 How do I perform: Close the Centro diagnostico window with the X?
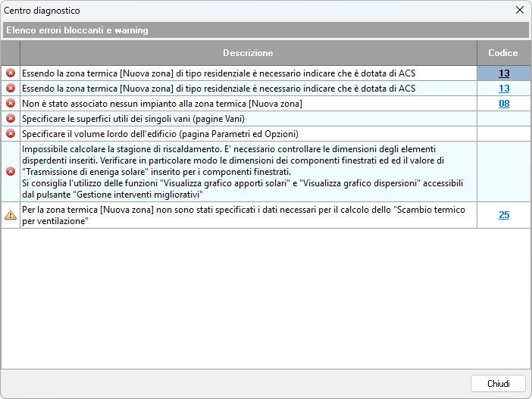pyautogui.click(x=519, y=11)
